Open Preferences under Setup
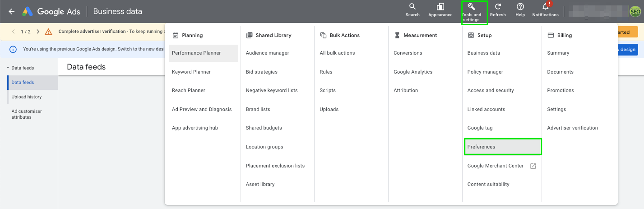Screen dimensions: 644x209 [503, 147]
